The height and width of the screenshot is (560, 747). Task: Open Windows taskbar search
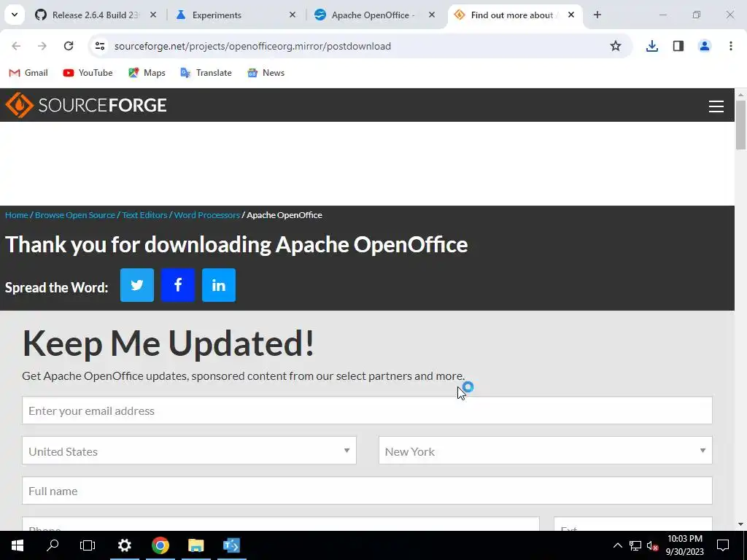click(x=53, y=545)
